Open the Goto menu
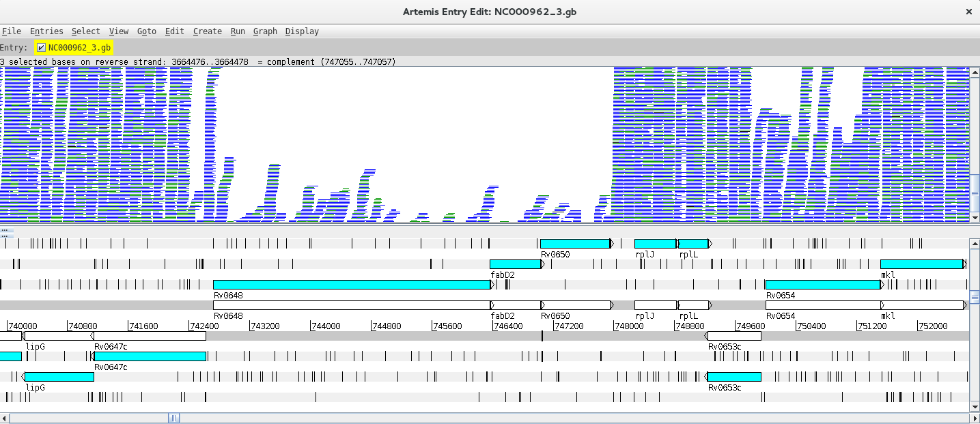Viewport: 980px width, 424px height. click(x=146, y=31)
